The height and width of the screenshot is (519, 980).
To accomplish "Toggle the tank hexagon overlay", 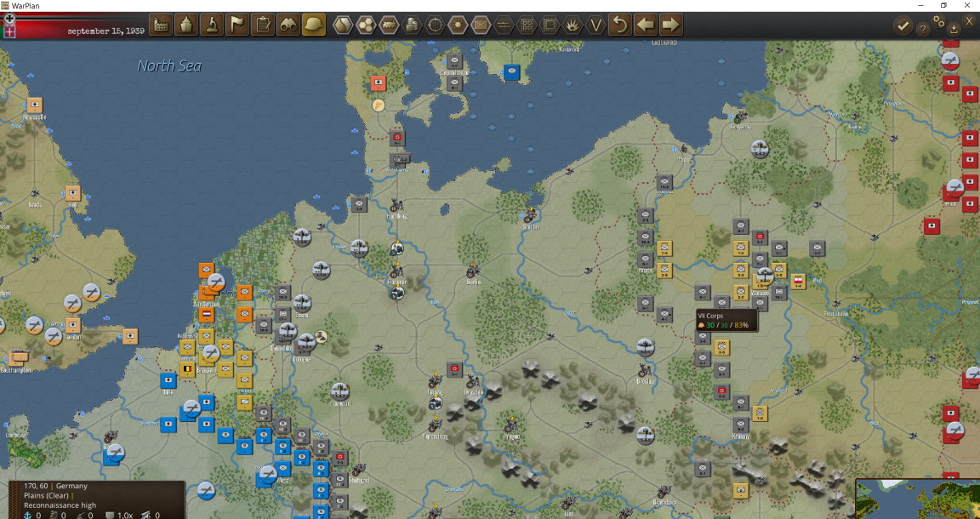I will 389,26.
